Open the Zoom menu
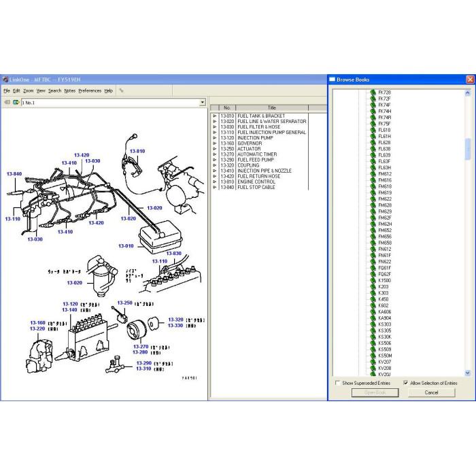 (x=29, y=90)
